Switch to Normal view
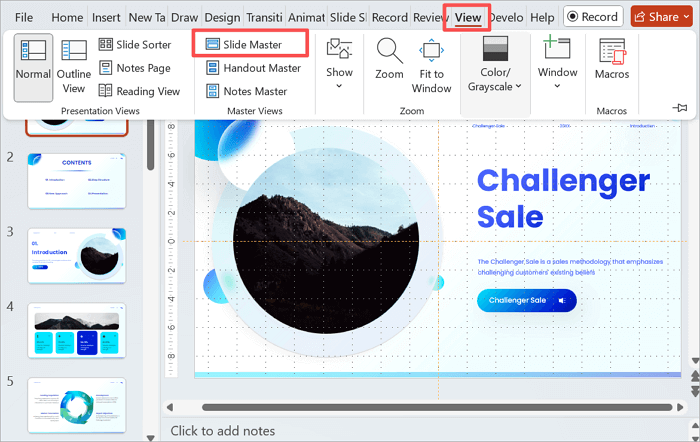 click(x=33, y=67)
